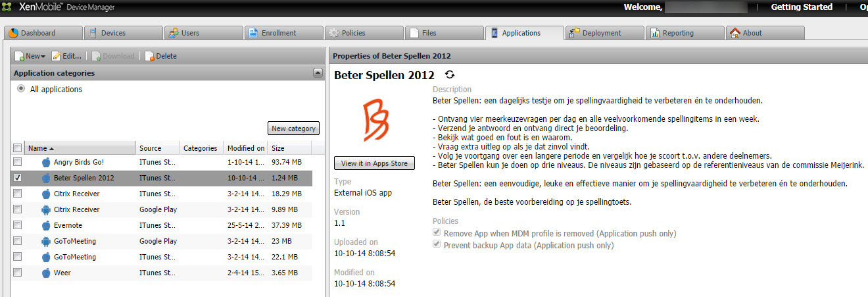868x297 pixels.
Task: Click the Download toolbar button
Action: click(x=114, y=56)
